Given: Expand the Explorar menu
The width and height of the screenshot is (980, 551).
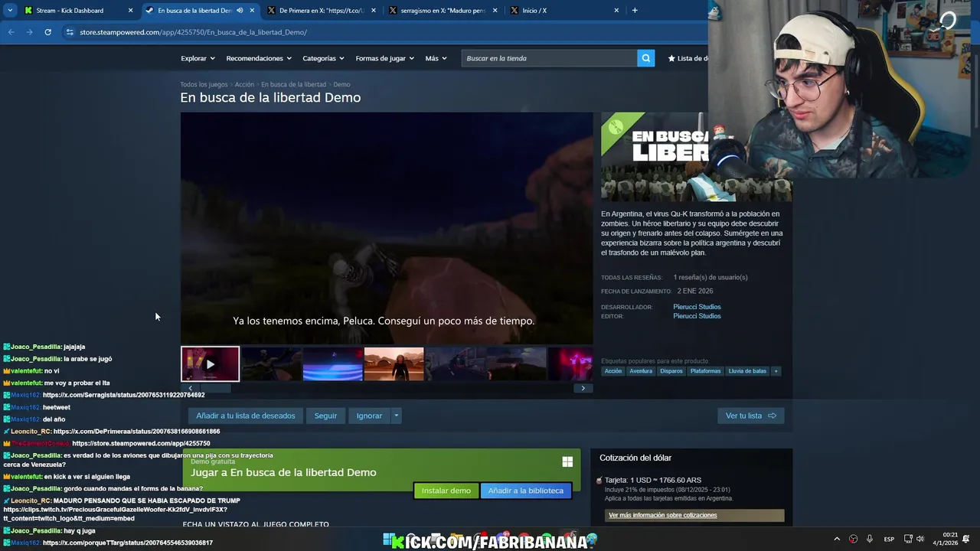Looking at the screenshot, I should tap(198, 58).
